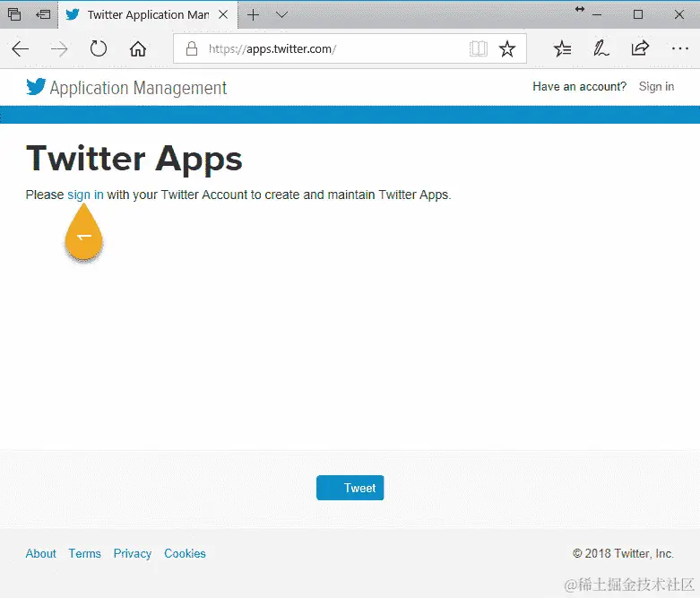Go to the Home page icon
Viewport: 700px width, 598px height.
[138, 48]
